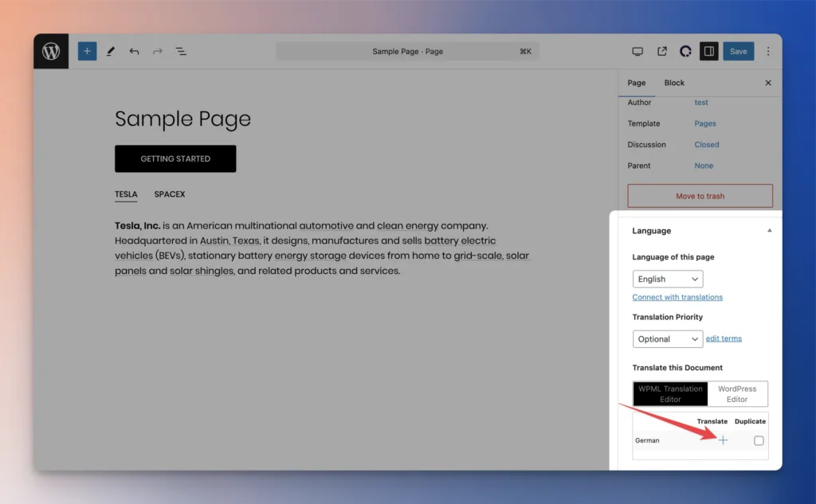Click the Sample Page command bar
Viewport: 816px width, 504px height.
pos(407,52)
